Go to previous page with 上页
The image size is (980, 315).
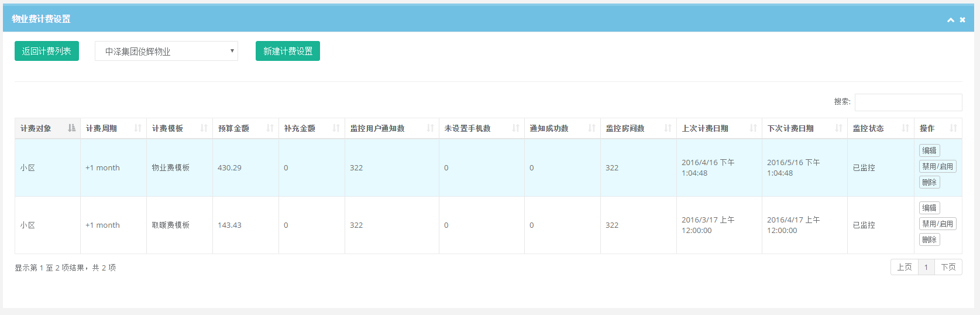click(905, 267)
